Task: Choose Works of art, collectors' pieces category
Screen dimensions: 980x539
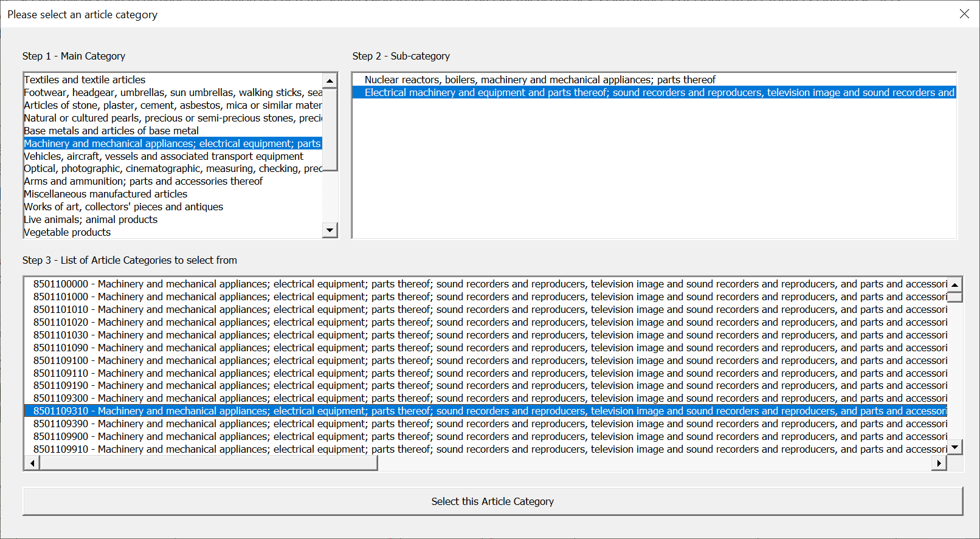Action: coord(123,207)
